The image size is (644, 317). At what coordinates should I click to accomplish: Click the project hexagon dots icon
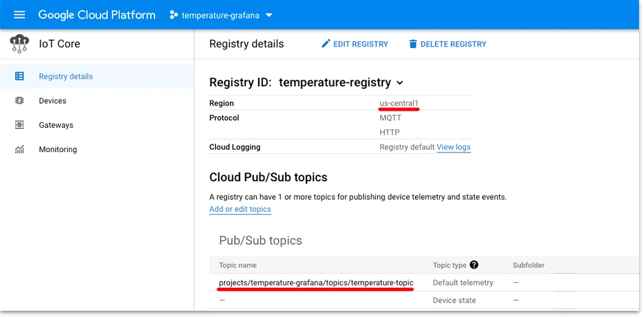[x=174, y=15]
